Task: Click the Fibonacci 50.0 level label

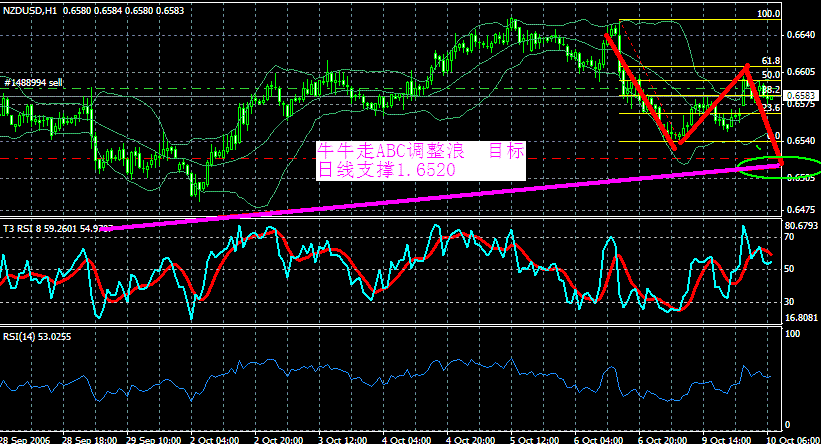Action: [771, 74]
